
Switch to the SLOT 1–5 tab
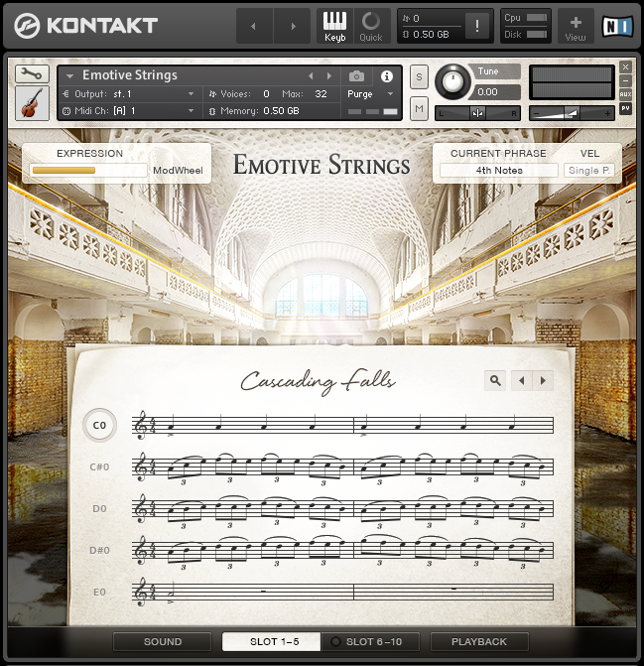272,641
